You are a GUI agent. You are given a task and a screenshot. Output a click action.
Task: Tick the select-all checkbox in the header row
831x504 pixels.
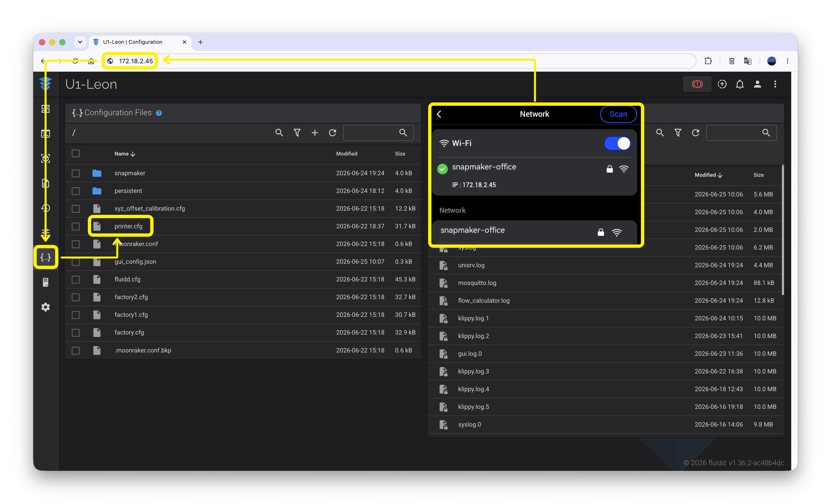[75, 154]
